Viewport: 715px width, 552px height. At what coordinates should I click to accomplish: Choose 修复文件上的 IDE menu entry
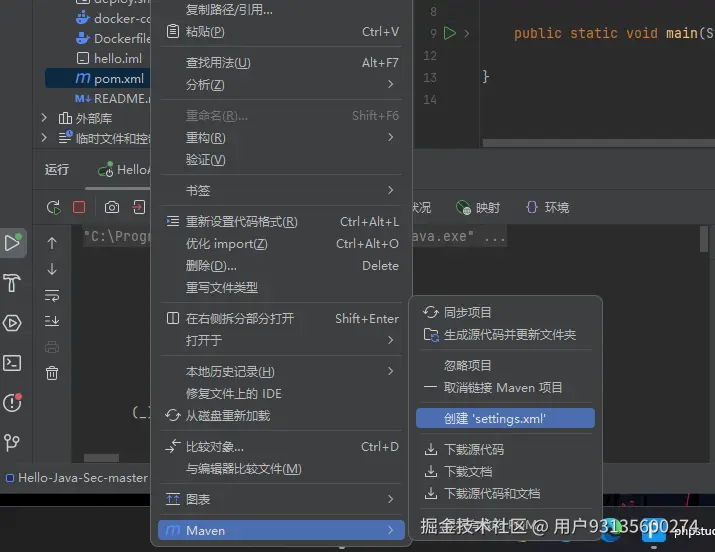[281, 393]
